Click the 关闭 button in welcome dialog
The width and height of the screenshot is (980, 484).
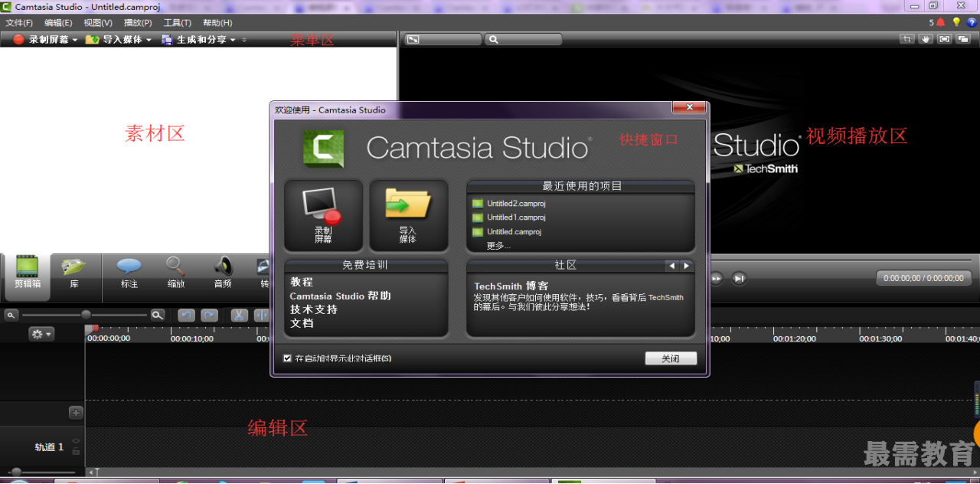pyautogui.click(x=671, y=358)
